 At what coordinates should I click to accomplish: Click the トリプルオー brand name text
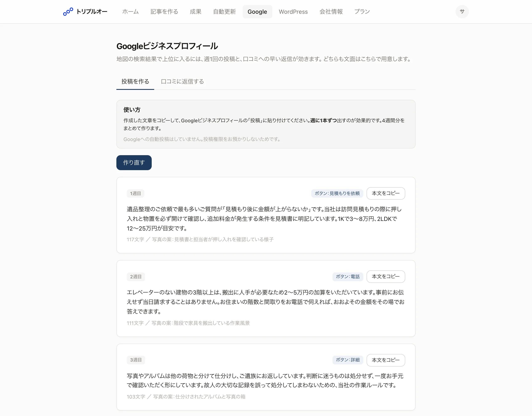point(92,11)
